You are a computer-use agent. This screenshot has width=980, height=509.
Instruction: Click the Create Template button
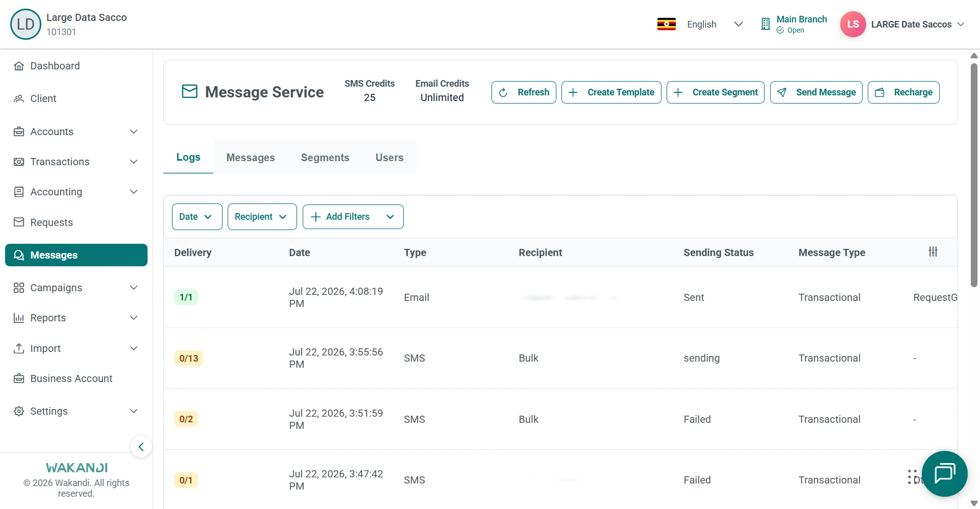611,92
